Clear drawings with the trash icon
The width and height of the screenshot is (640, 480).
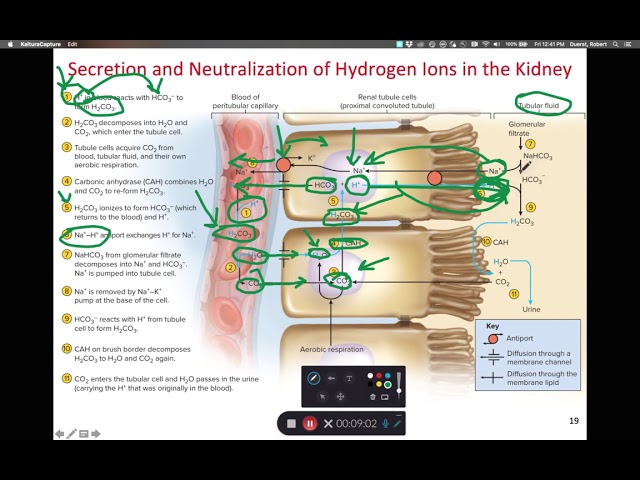point(372,397)
